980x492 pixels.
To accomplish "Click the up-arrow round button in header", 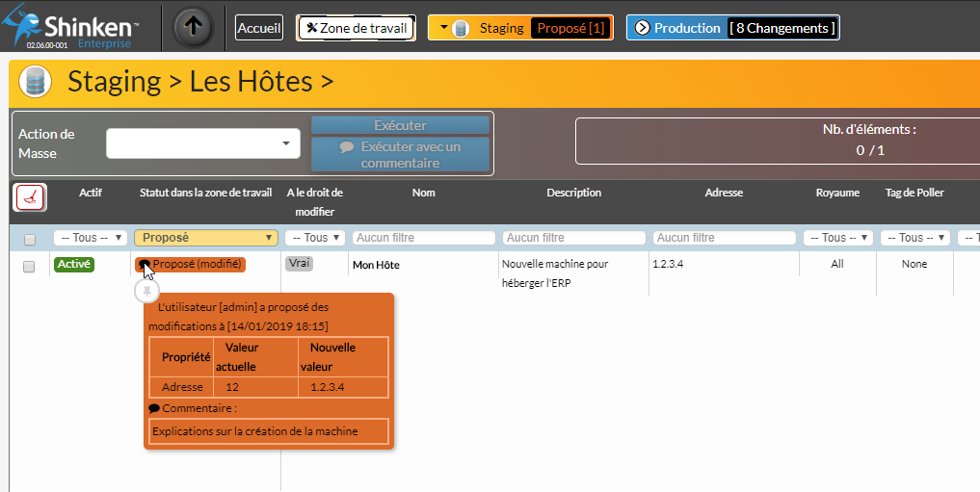I will (x=193, y=27).
